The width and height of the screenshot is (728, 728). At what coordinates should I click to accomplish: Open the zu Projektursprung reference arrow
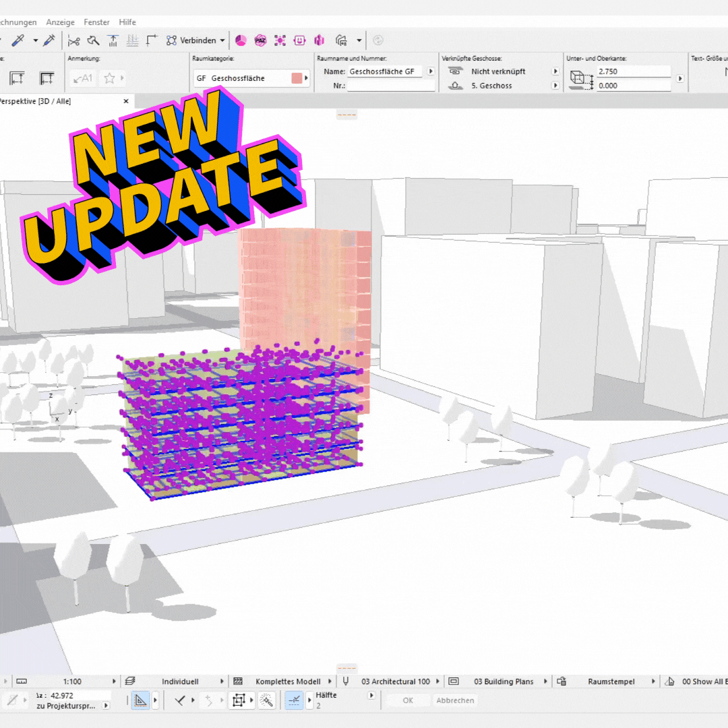106,706
